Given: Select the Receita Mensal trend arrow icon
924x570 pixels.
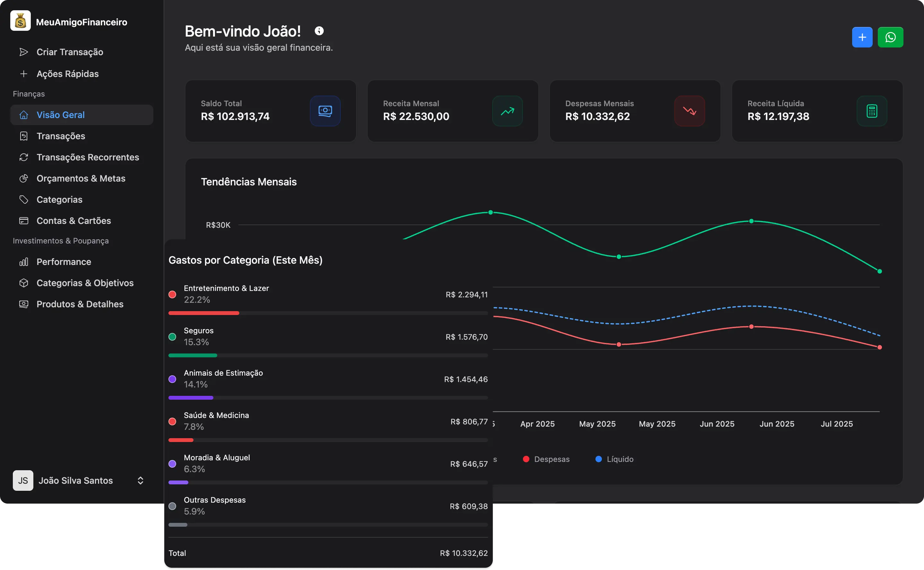Looking at the screenshot, I should (507, 111).
